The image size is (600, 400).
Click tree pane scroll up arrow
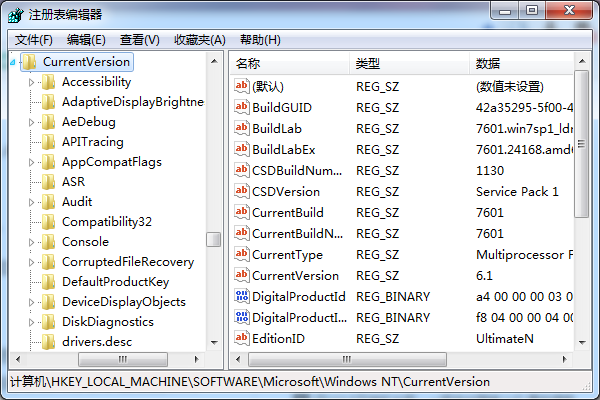pos(214,61)
